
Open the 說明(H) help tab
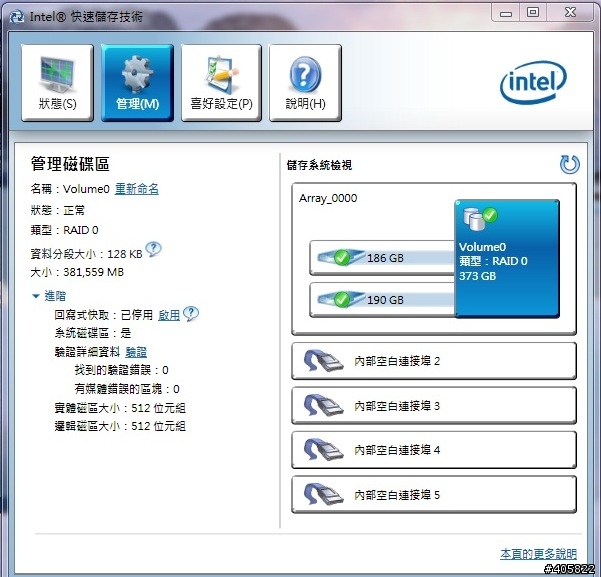tap(305, 82)
